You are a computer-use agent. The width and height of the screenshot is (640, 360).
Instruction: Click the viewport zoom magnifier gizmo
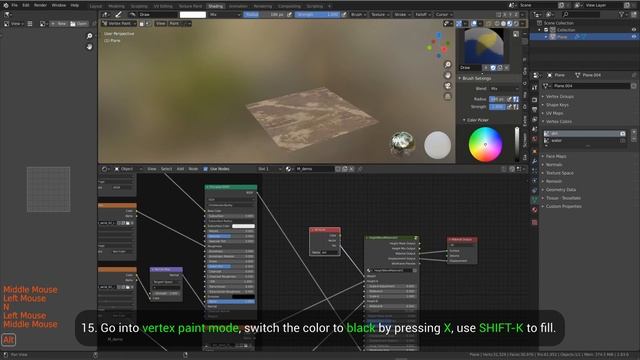448,64
